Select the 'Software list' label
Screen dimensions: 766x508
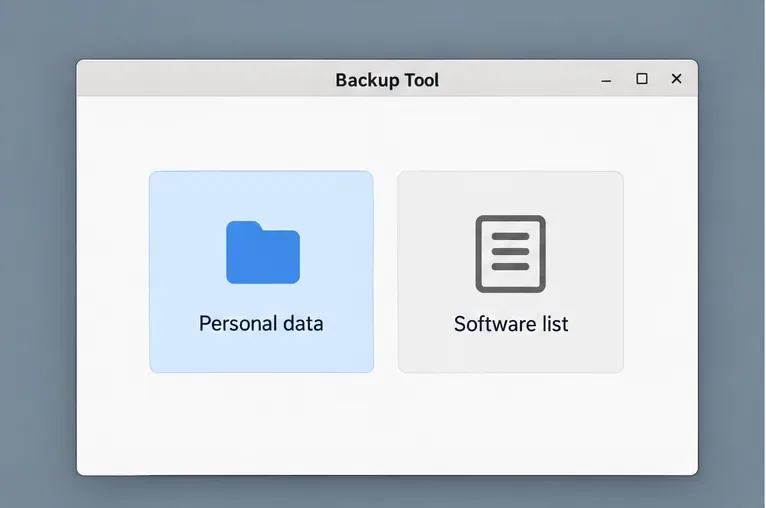point(511,324)
